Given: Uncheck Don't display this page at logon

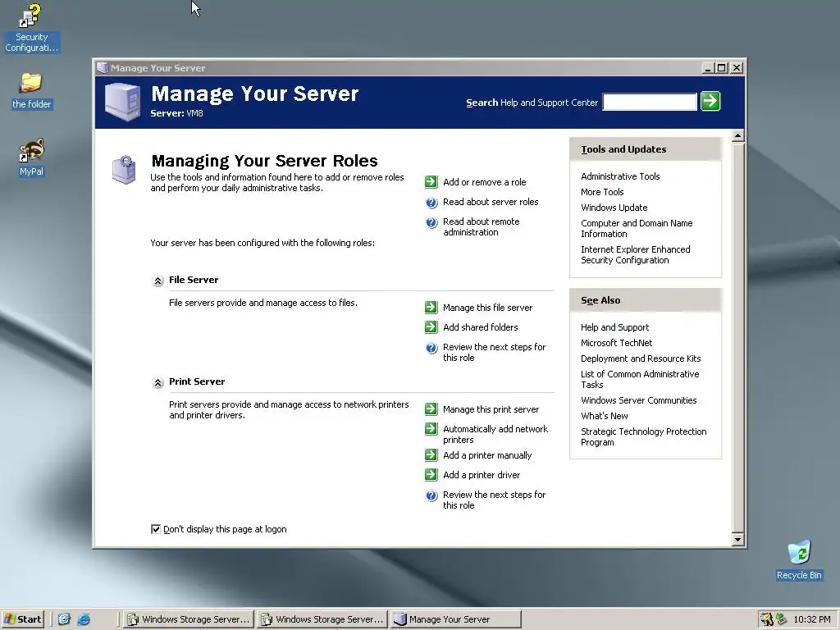Looking at the screenshot, I should tap(156, 529).
